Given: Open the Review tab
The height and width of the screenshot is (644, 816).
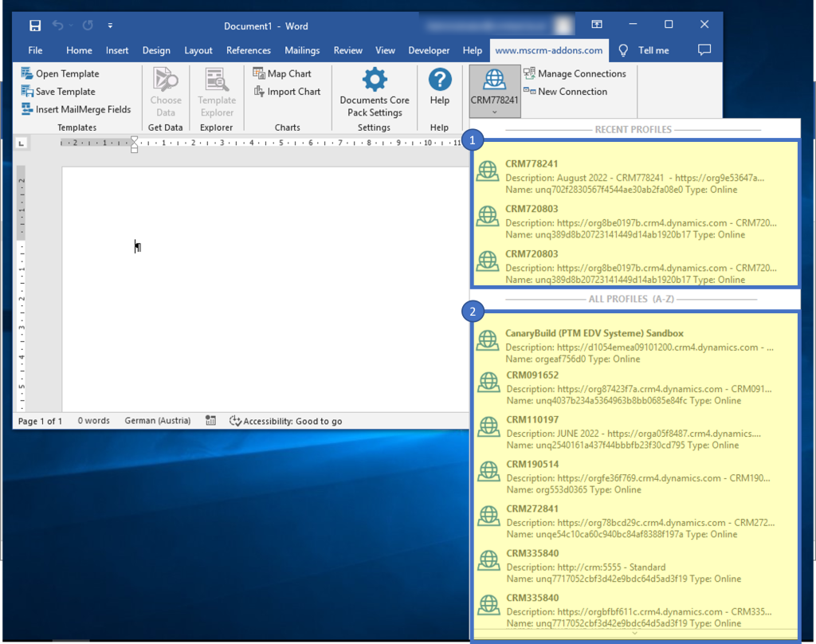Looking at the screenshot, I should tap(347, 50).
